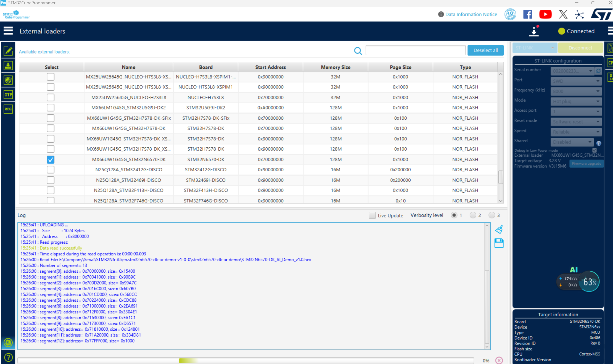Open the Facebook icon
Image resolution: width=613 pixels, height=364 pixels.
[528, 14]
